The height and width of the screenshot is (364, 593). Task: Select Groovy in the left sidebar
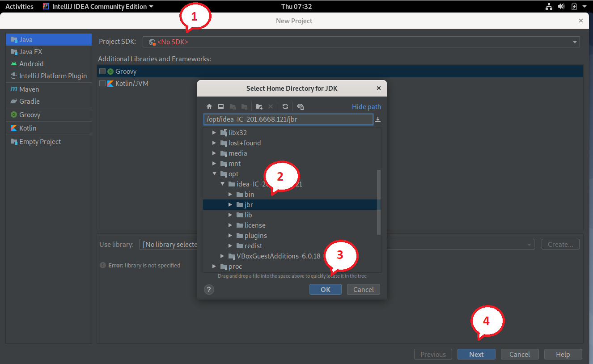(x=49, y=114)
